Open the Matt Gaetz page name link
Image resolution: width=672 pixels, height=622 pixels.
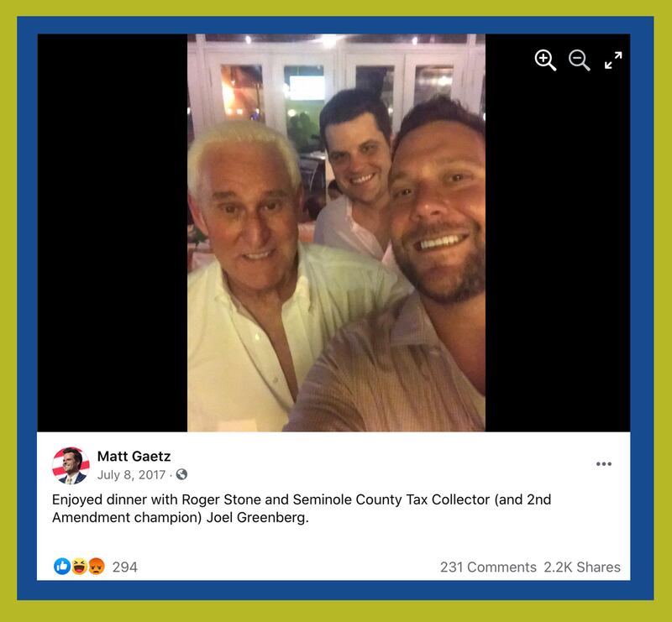click(134, 457)
